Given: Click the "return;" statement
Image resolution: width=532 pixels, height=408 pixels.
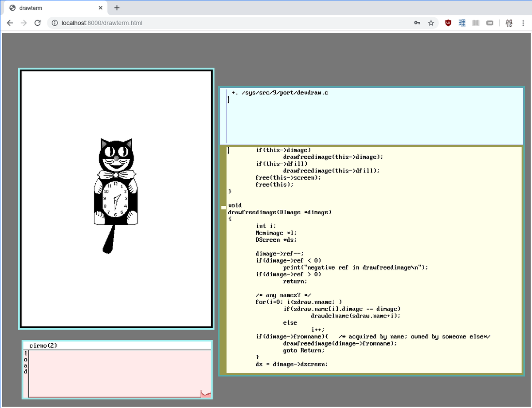Looking at the screenshot, I should pos(295,281).
